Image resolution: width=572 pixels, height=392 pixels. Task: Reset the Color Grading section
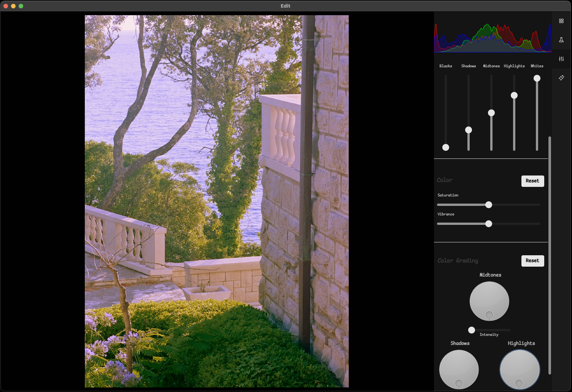tap(532, 261)
